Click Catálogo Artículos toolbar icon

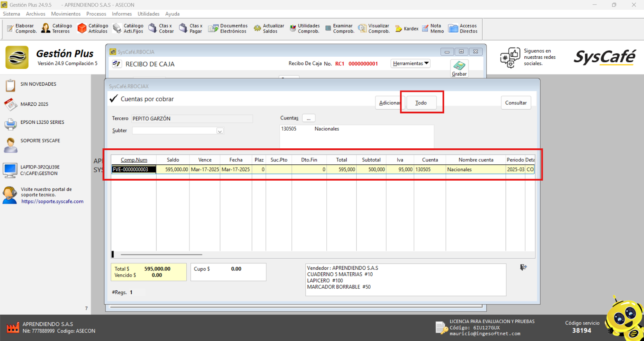coord(93,28)
